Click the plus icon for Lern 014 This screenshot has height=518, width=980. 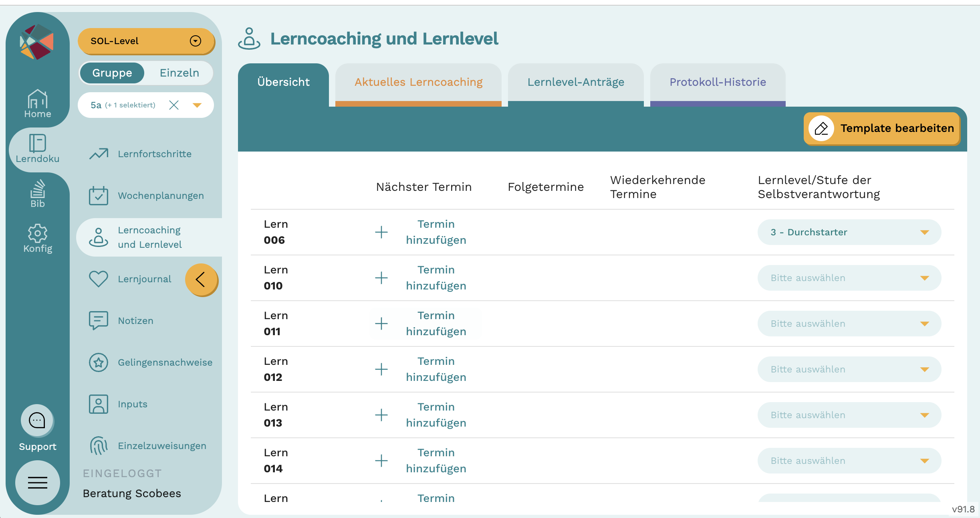(381, 461)
